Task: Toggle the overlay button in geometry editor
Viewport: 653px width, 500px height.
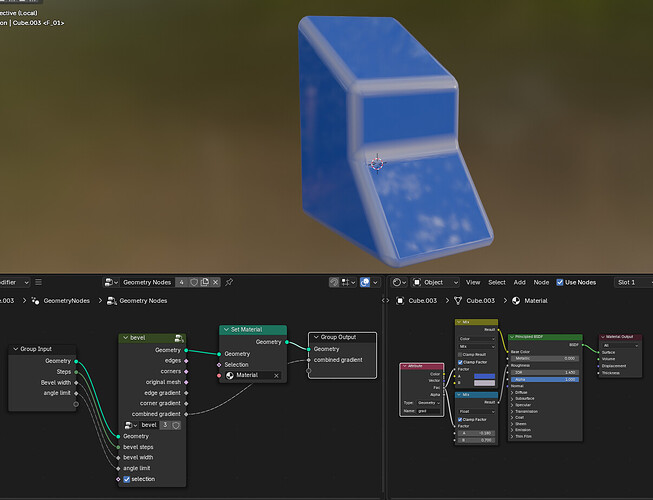Action: [365, 282]
